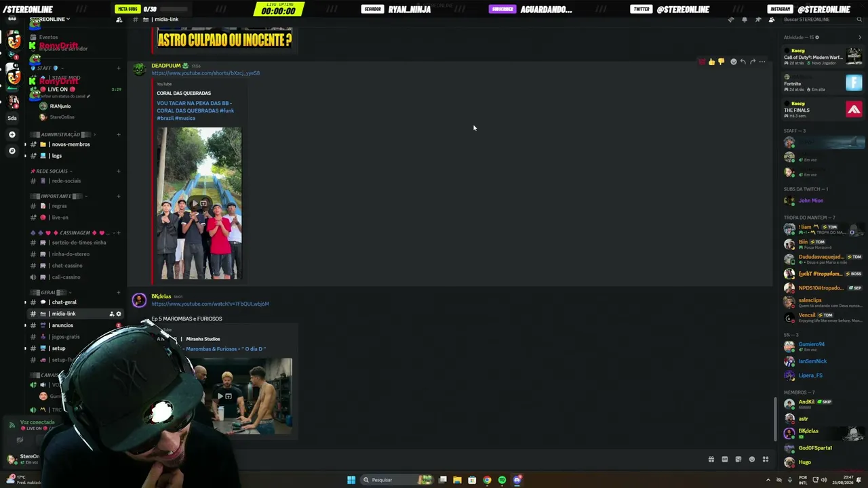
Task: Click the invite icon on midia-link channel
Action: pyautogui.click(x=112, y=314)
